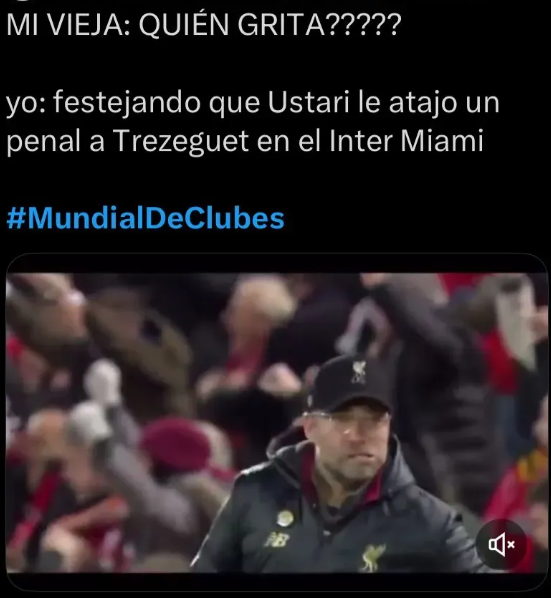Click the words "Inter Miami" in the tweet
This screenshot has height=598, width=551.
(406, 141)
